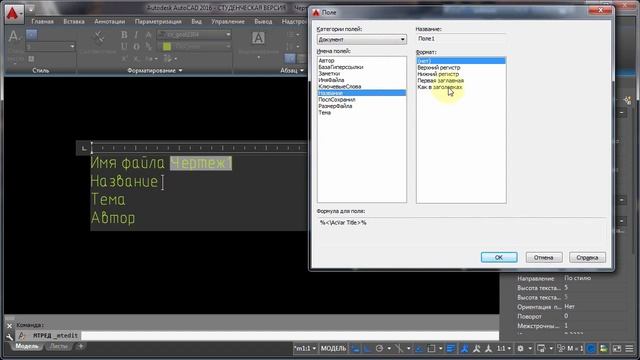Open the Управление ribbon tab
Viewport: 640px width, 360px height.
[x=228, y=22]
